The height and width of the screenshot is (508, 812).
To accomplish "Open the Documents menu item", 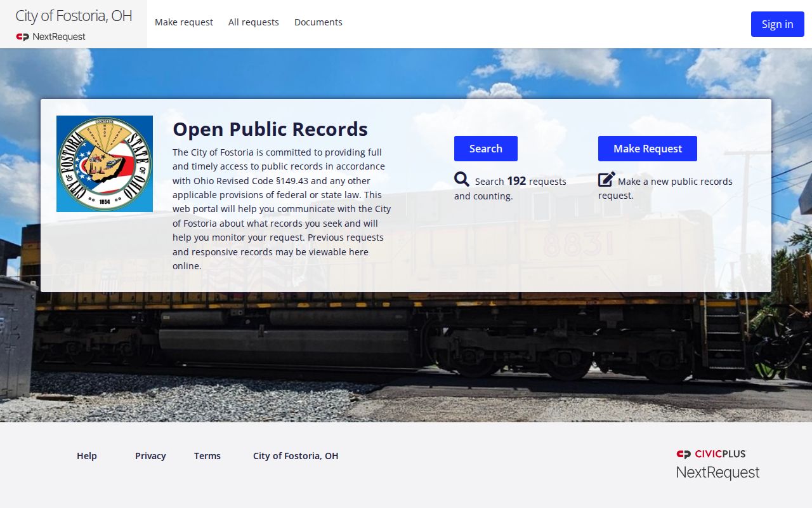I will click(x=318, y=22).
